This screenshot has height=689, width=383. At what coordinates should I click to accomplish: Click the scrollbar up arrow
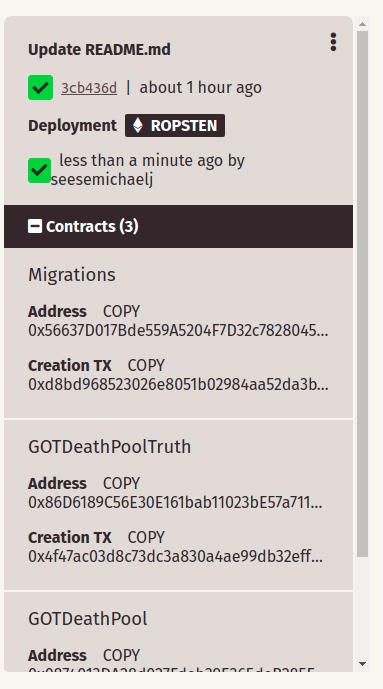click(x=362, y=24)
